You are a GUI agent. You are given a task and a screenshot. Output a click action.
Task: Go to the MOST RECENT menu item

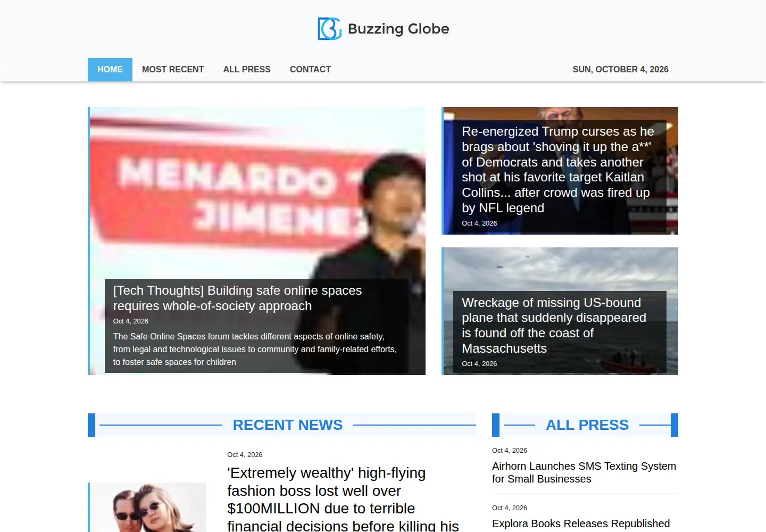tap(173, 70)
